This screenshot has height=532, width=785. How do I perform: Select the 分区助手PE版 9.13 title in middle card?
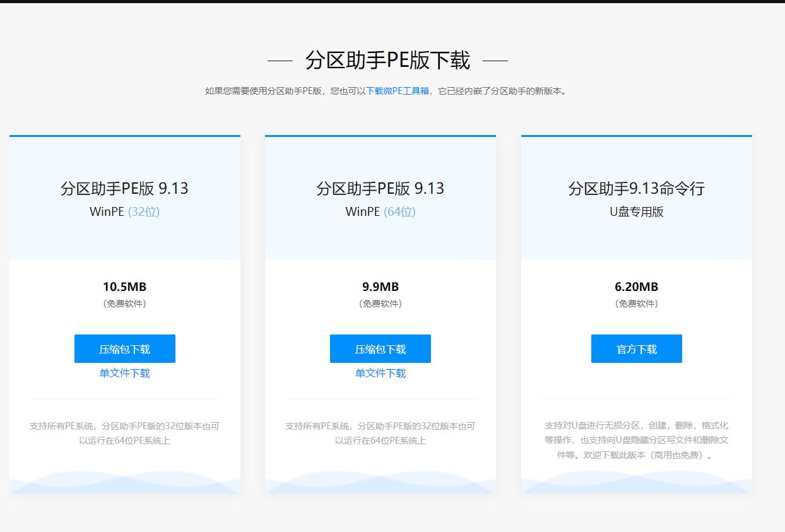tap(380, 188)
